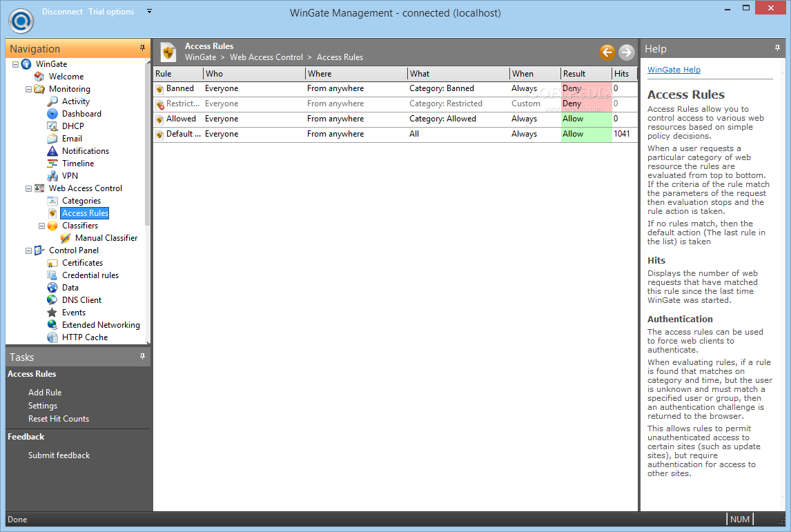Click WinGate in the breadcrumb path
Viewport: 791px width, 532px height.
[x=200, y=57]
